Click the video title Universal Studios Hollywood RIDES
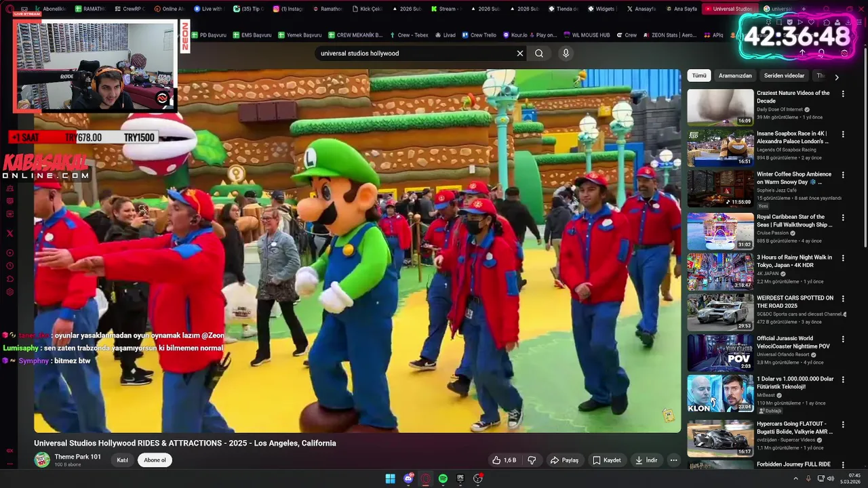 click(x=185, y=443)
